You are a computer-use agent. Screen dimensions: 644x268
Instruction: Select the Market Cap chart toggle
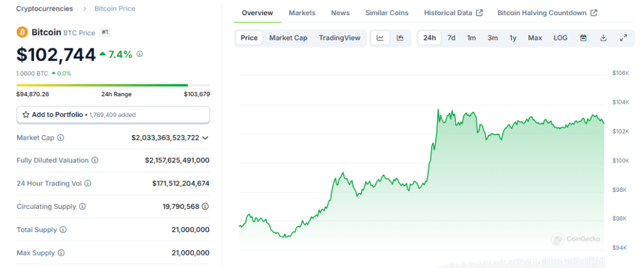288,38
